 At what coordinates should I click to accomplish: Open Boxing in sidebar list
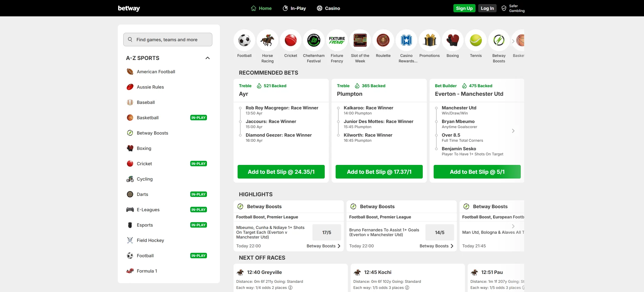click(169, 148)
